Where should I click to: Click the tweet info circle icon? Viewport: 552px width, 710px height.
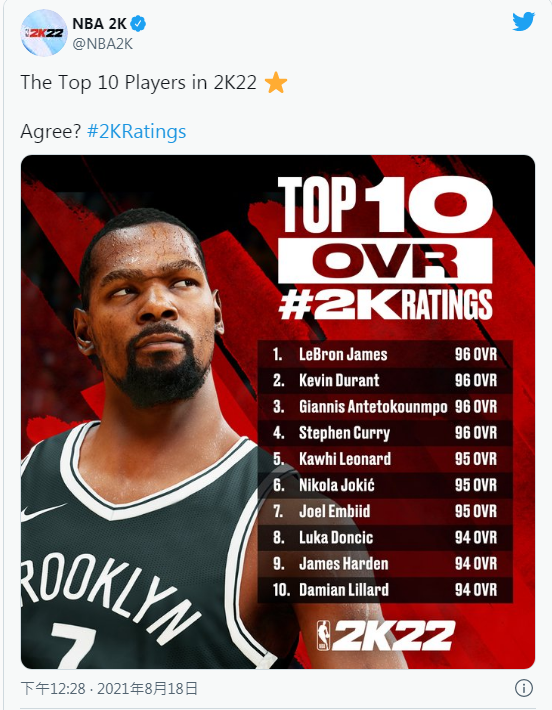pyautogui.click(x=524, y=688)
